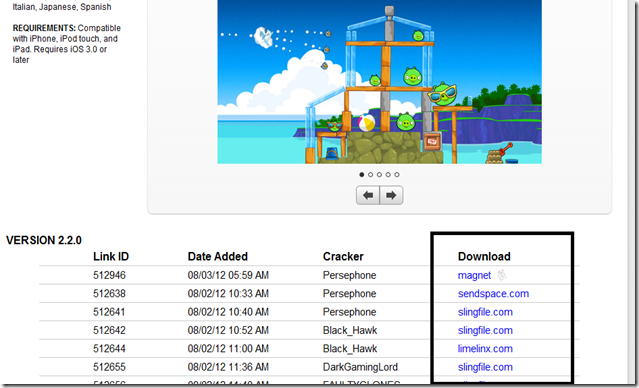Click cracker Persephone in row 512638
This screenshot has width=639, height=388.
[x=349, y=294]
